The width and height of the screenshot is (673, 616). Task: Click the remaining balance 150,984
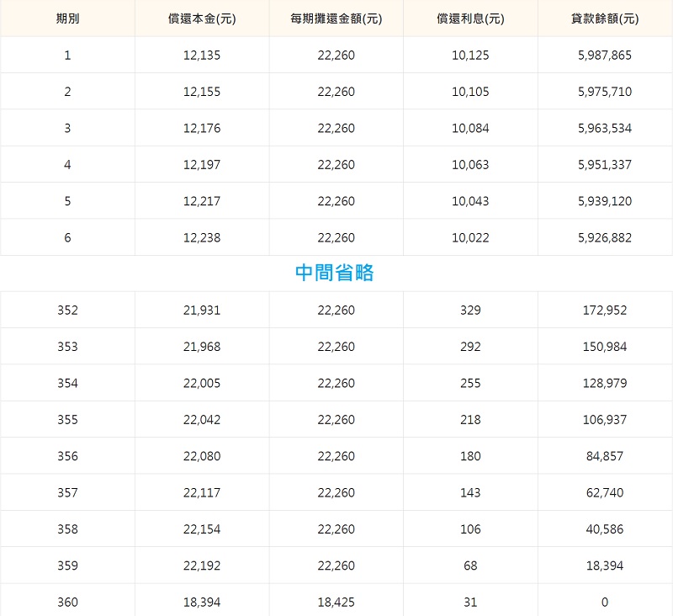pyautogui.click(x=605, y=347)
